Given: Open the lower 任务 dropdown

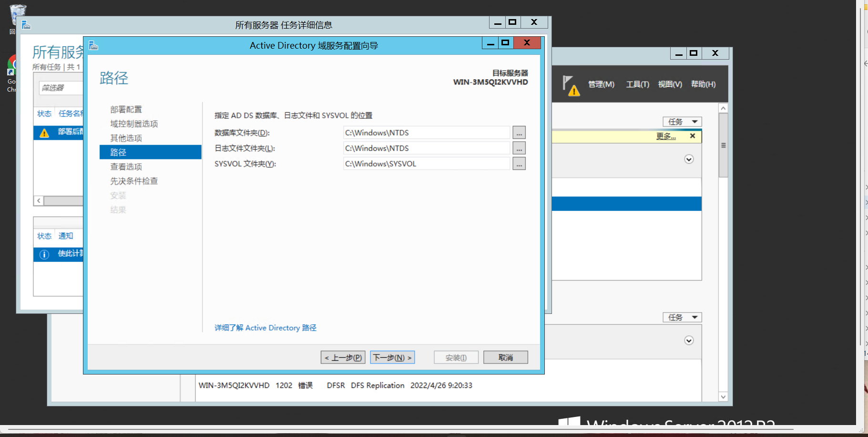Looking at the screenshot, I should [682, 317].
